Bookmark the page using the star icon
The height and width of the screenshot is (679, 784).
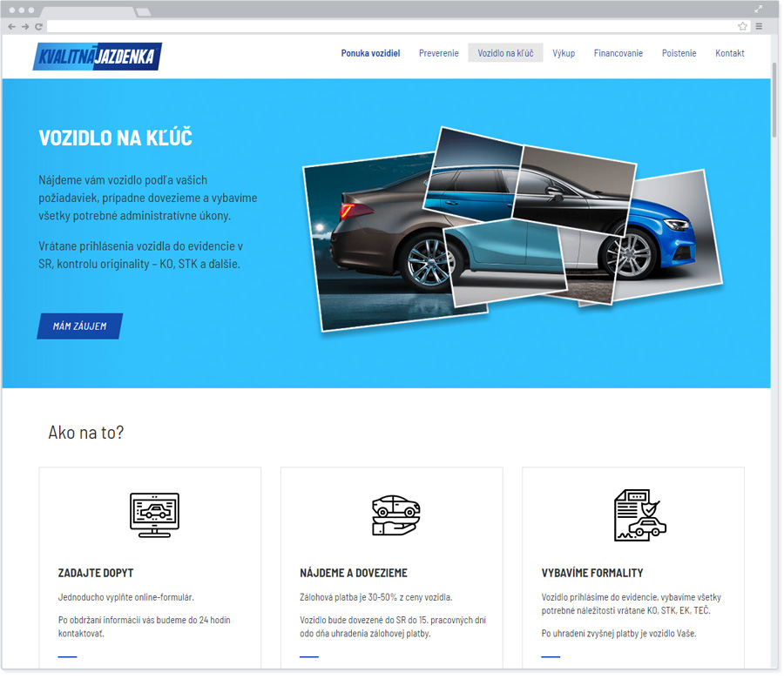[x=741, y=26]
